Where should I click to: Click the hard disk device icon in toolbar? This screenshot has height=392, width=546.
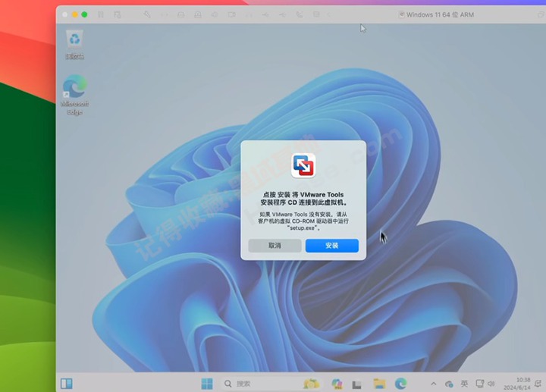[x=181, y=14]
